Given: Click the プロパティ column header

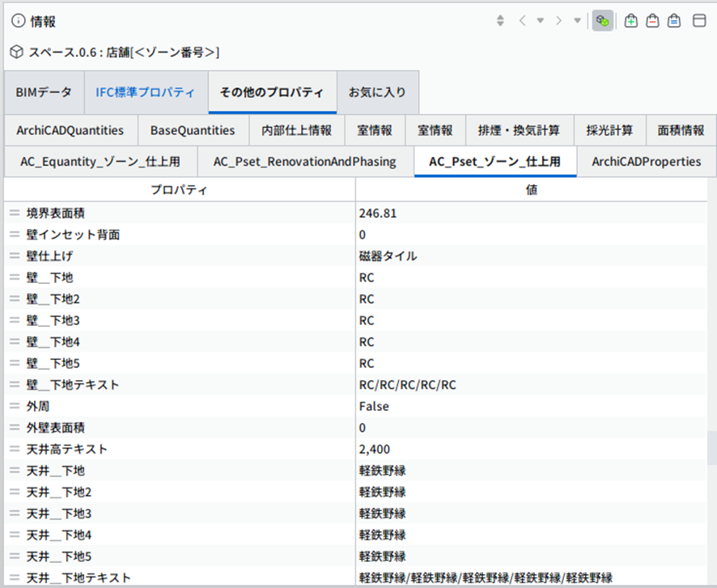Looking at the screenshot, I should click(180, 189).
